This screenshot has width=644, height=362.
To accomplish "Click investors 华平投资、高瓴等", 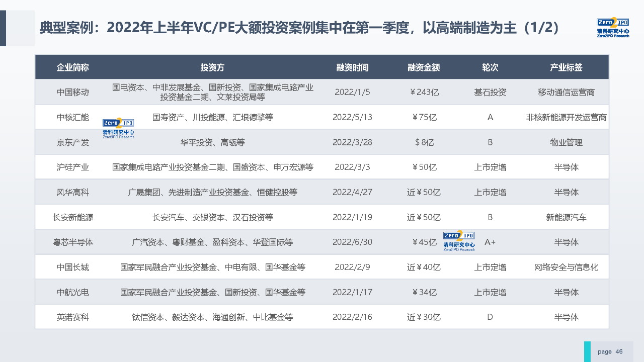I will point(213,142).
